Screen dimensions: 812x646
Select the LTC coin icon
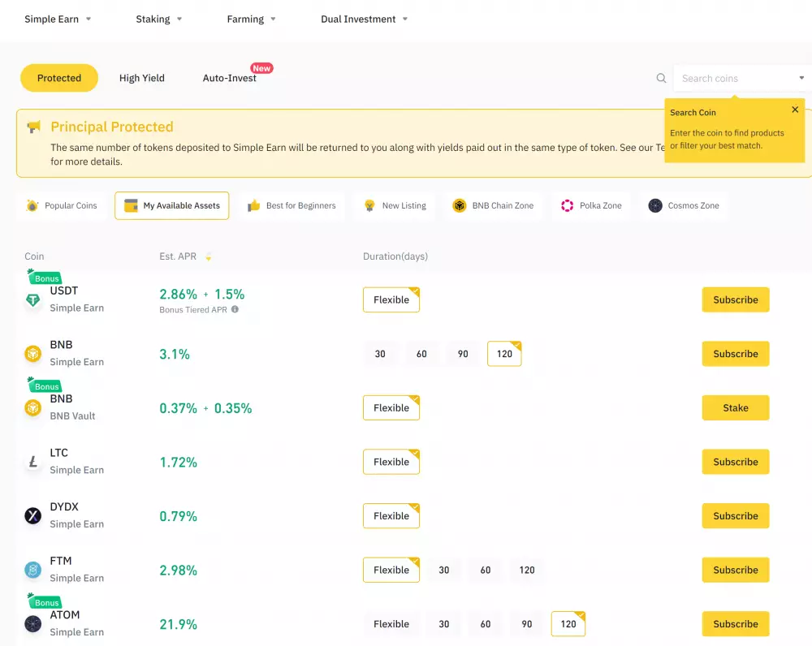click(32, 462)
